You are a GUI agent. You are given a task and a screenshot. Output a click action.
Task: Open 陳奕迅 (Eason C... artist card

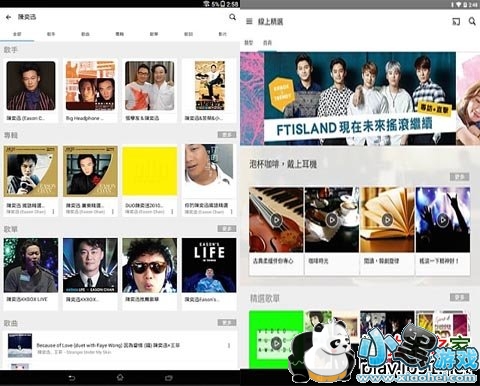(31, 91)
